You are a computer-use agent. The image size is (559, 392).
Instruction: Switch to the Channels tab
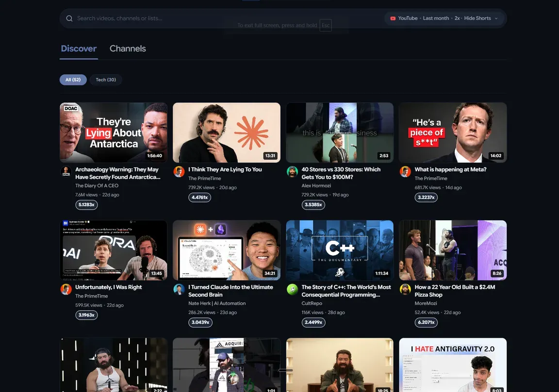tap(128, 49)
